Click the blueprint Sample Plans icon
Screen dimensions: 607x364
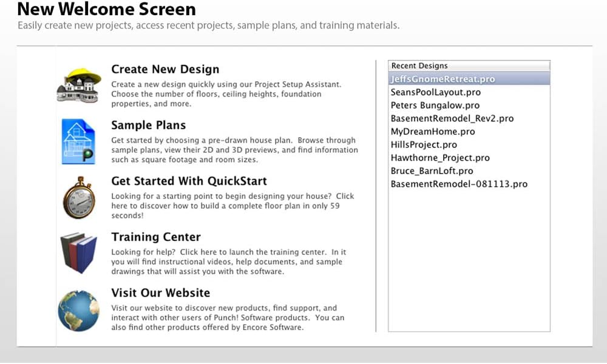click(78, 142)
